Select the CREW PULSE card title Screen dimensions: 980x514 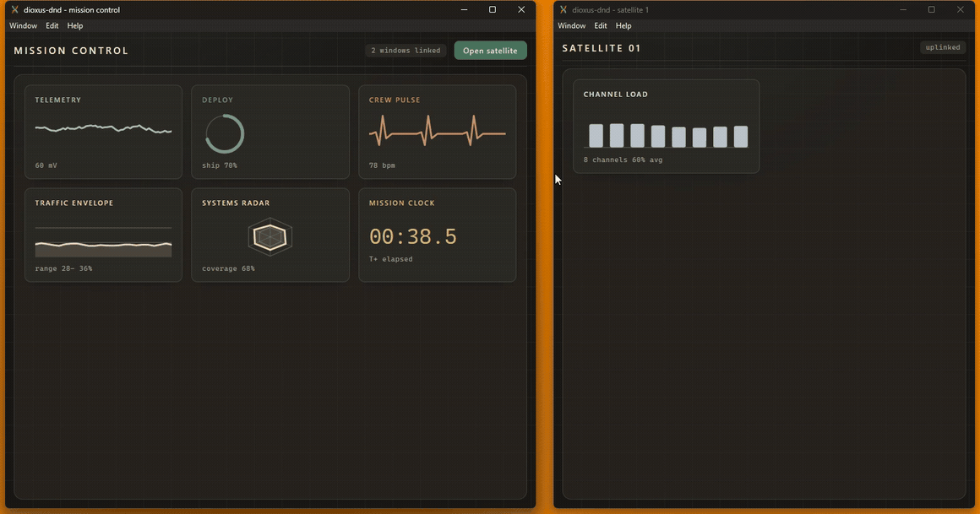coord(395,100)
